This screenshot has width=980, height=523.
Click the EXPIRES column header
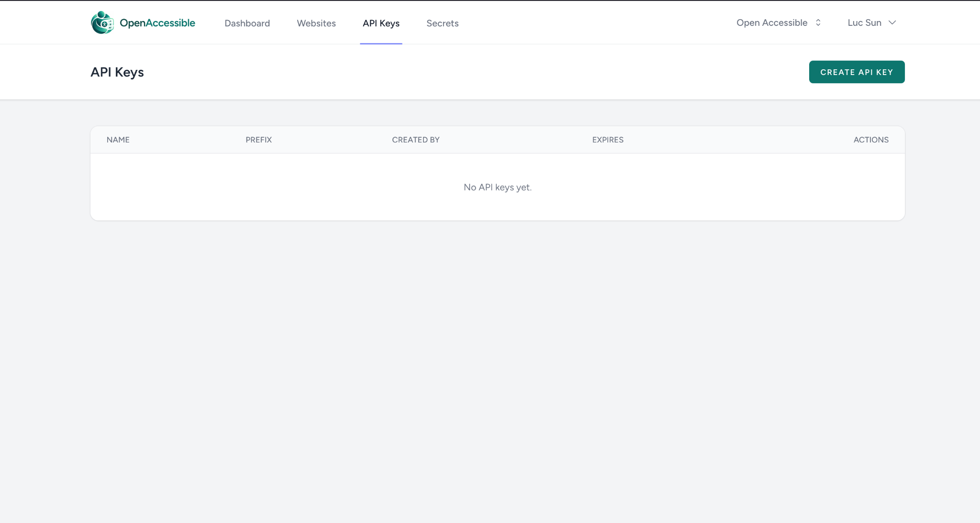pyautogui.click(x=608, y=140)
